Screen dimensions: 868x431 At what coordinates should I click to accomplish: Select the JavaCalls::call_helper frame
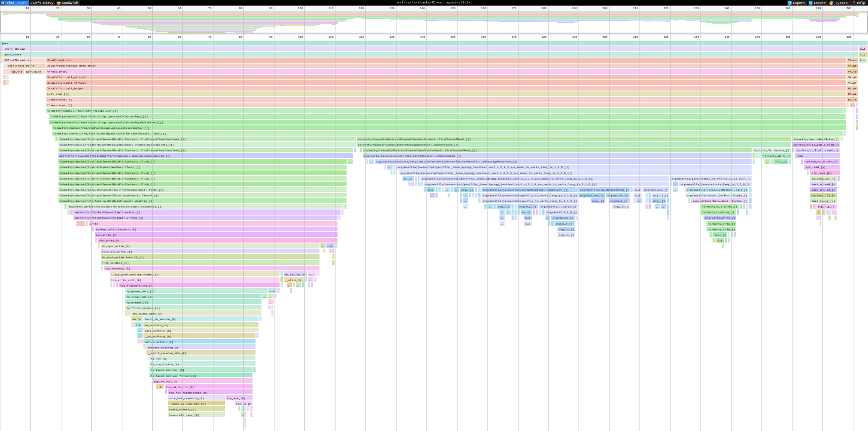tap(446, 88)
